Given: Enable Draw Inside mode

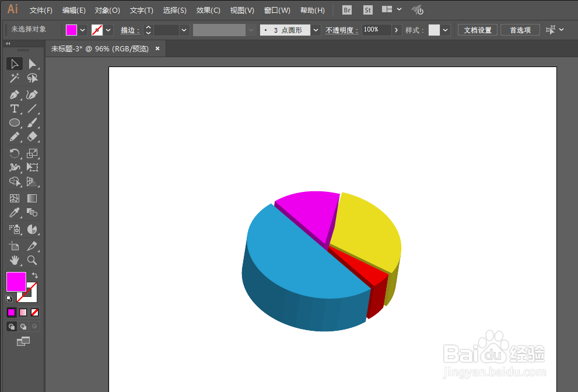Looking at the screenshot, I should [x=34, y=326].
